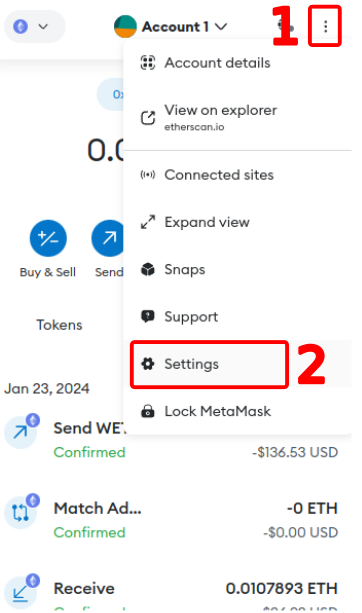This screenshot has height=613, width=362.
Task: Click the Snaps cube icon
Action: point(148,269)
